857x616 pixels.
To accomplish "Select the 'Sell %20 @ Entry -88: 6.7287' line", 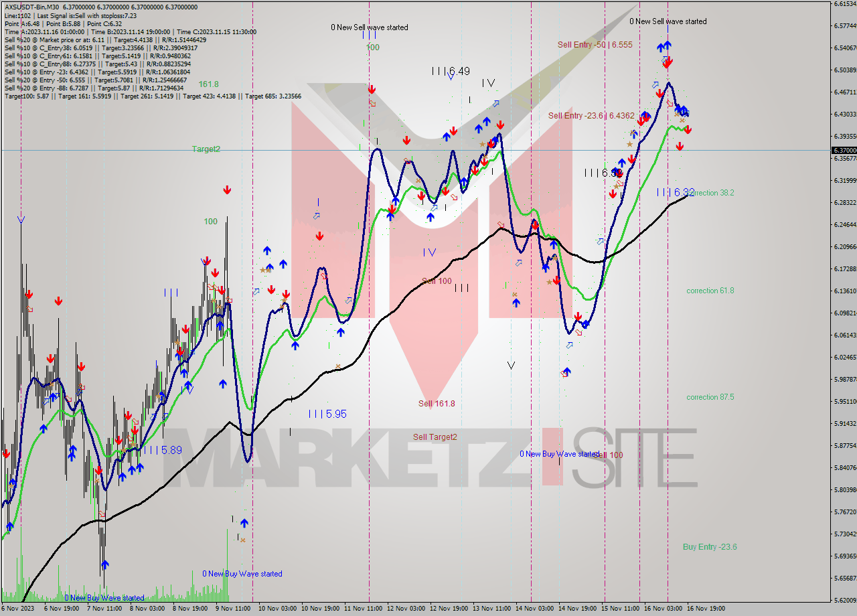I will [x=94, y=88].
